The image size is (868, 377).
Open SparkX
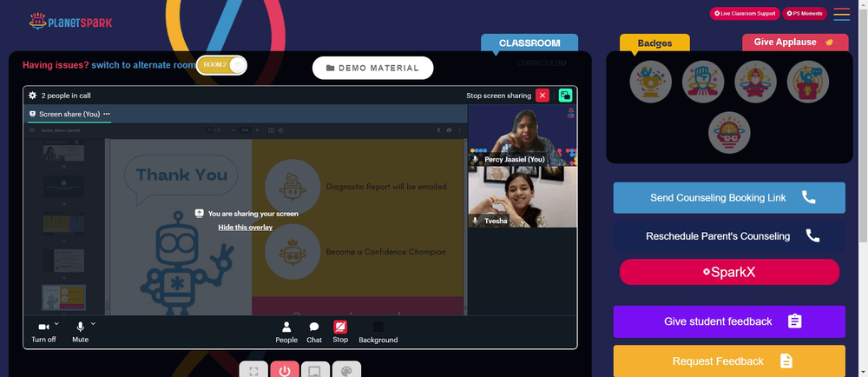pos(729,272)
